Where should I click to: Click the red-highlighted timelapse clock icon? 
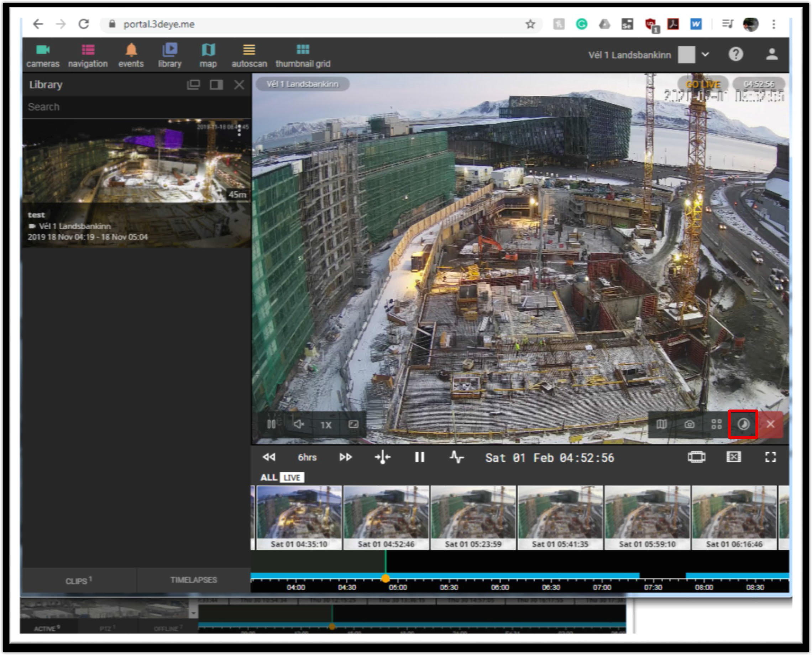[x=743, y=424]
